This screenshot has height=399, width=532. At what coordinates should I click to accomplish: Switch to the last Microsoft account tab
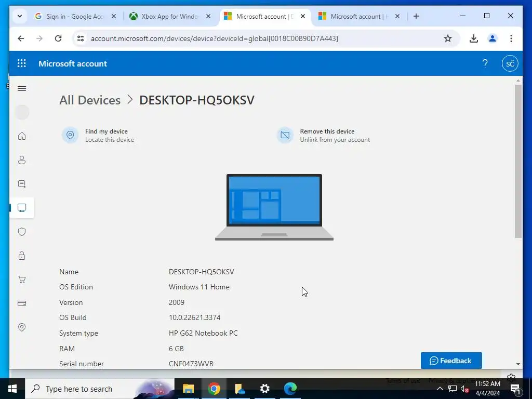360,16
